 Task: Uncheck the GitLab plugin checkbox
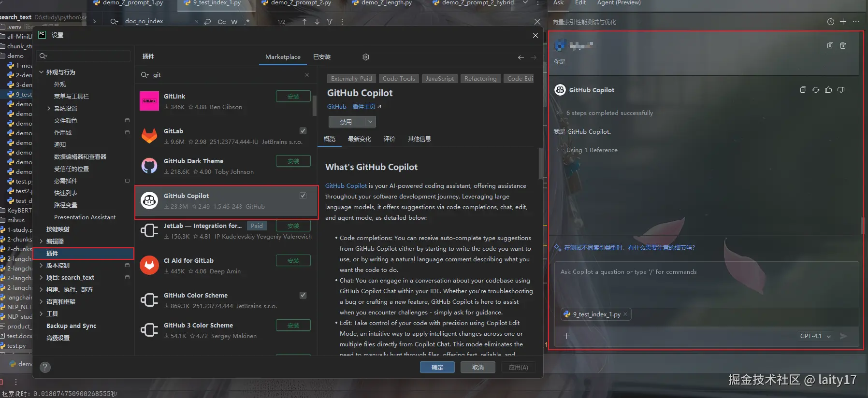(x=303, y=131)
